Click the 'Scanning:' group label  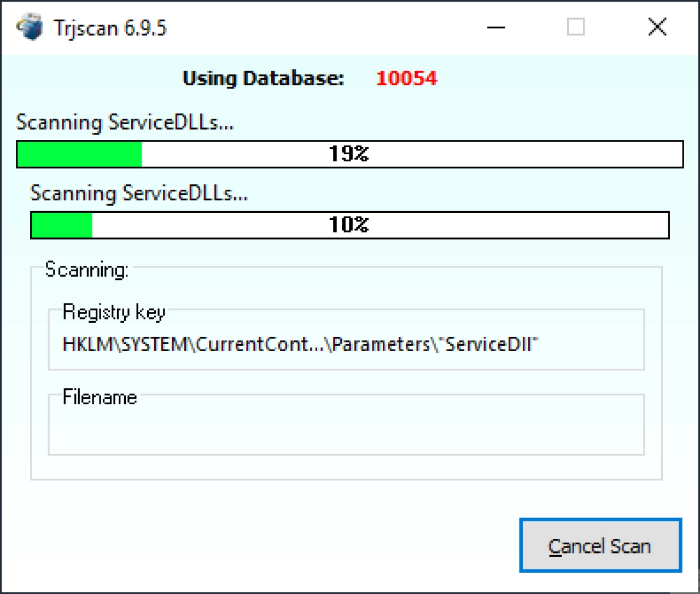coord(86,270)
